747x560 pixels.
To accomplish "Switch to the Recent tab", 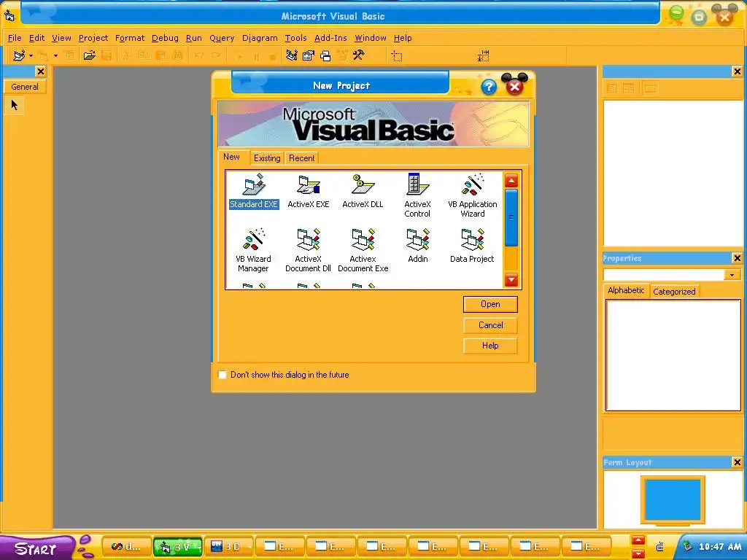I will point(301,158).
